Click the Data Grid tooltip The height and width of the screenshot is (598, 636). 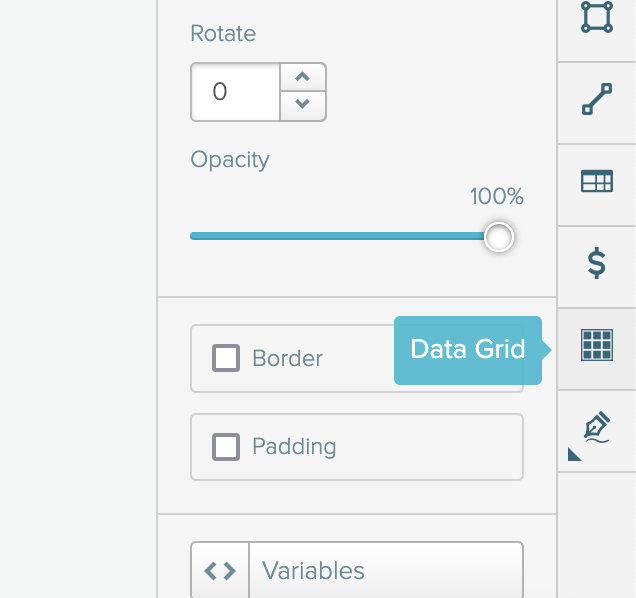[468, 349]
